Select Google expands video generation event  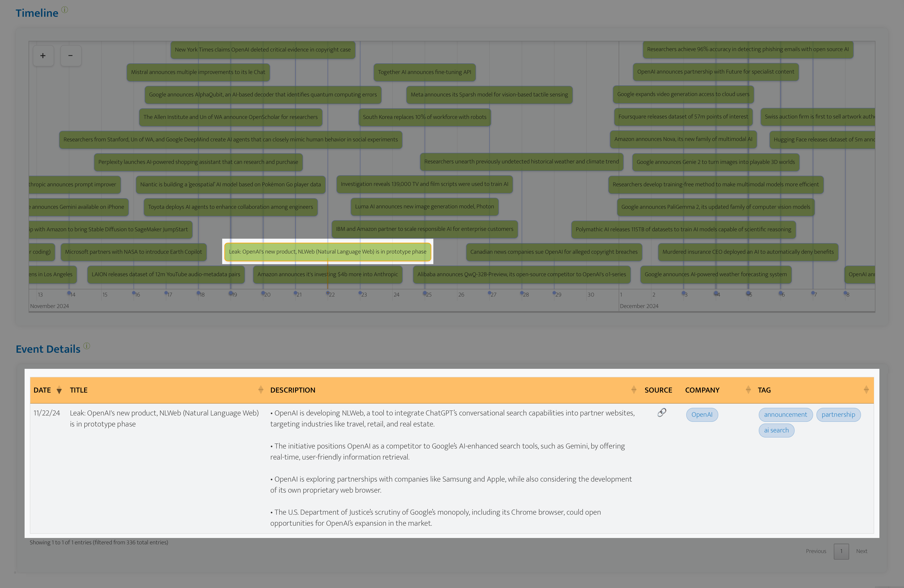pyautogui.click(x=683, y=94)
